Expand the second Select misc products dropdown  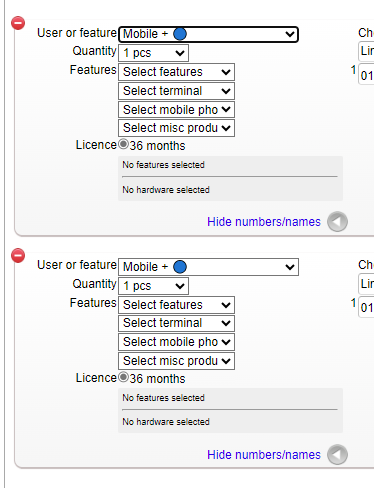tap(176, 361)
